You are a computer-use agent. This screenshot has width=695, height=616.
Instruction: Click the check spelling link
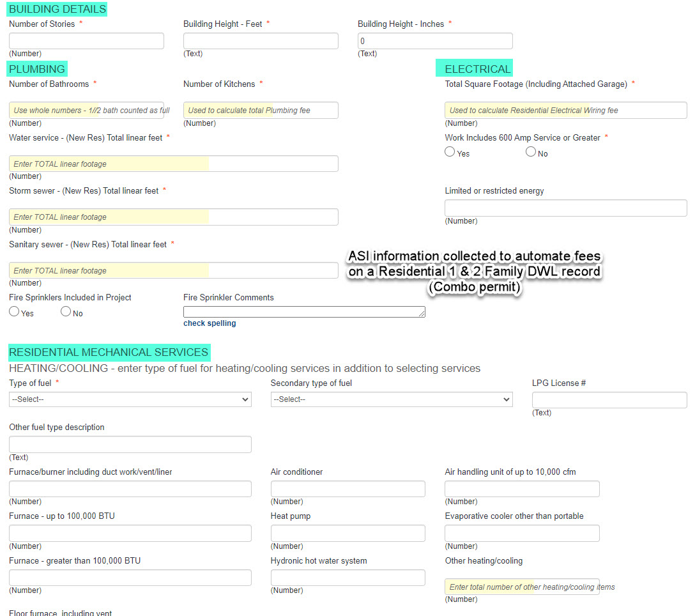click(x=210, y=323)
